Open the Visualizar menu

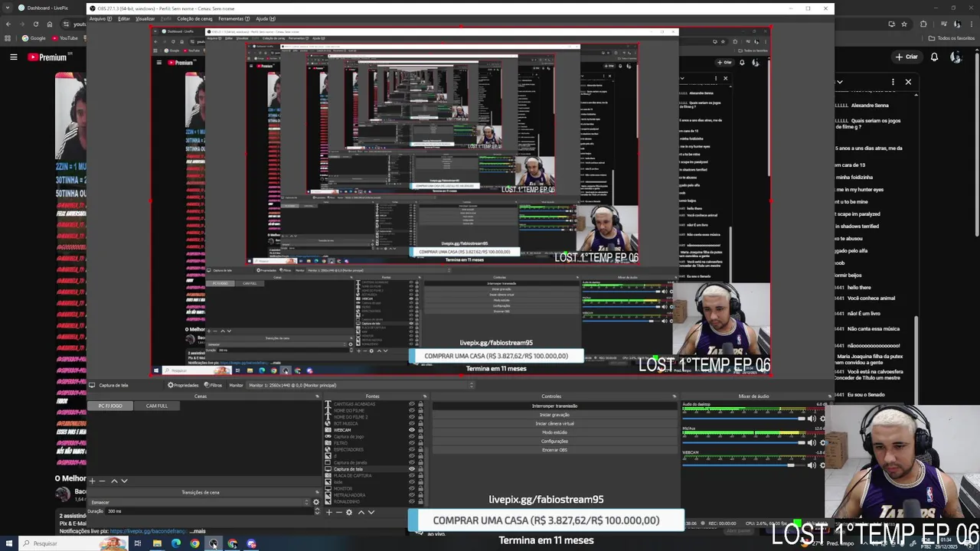pos(145,18)
